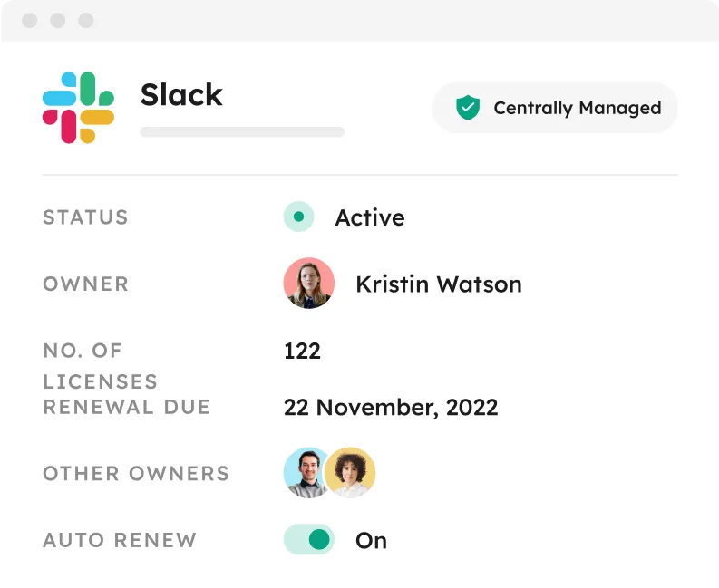
Task: Select the owner name Kristin Watson
Action: (439, 284)
